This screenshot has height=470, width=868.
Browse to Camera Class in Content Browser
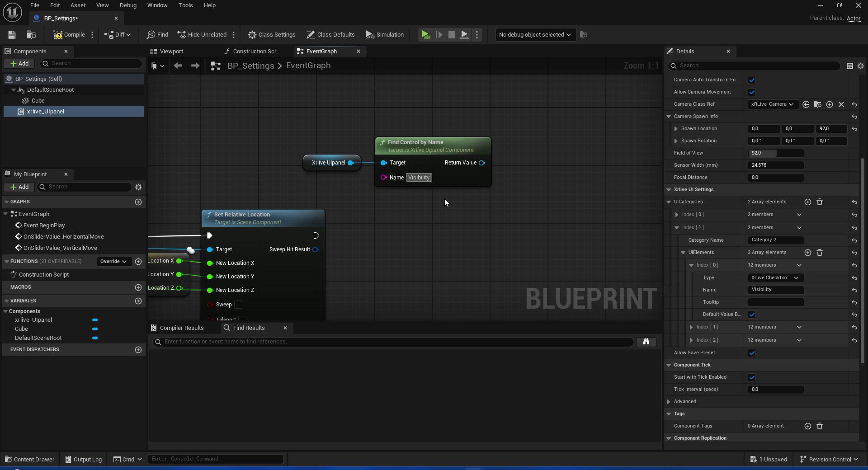[818, 104]
